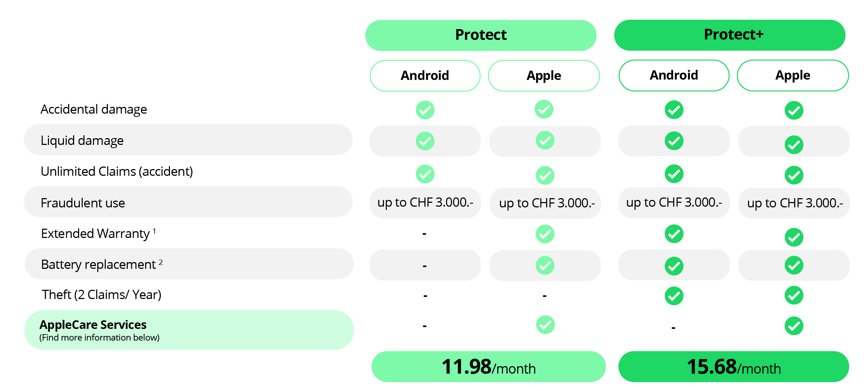Click AppleCare Services checkmark under Protect Apple
The image size is (868, 391).
coord(545,325)
